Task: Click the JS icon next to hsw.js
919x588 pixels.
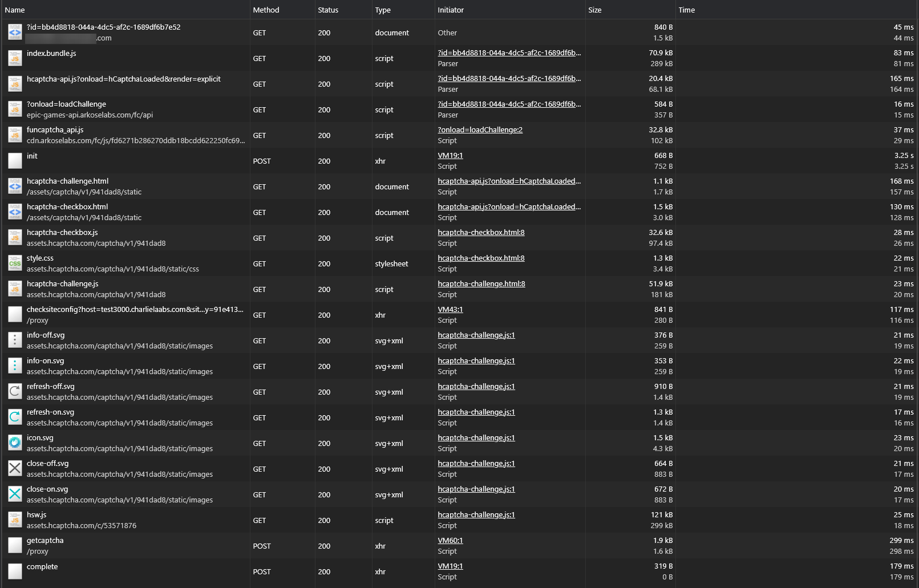Action: pyautogui.click(x=15, y=520)
